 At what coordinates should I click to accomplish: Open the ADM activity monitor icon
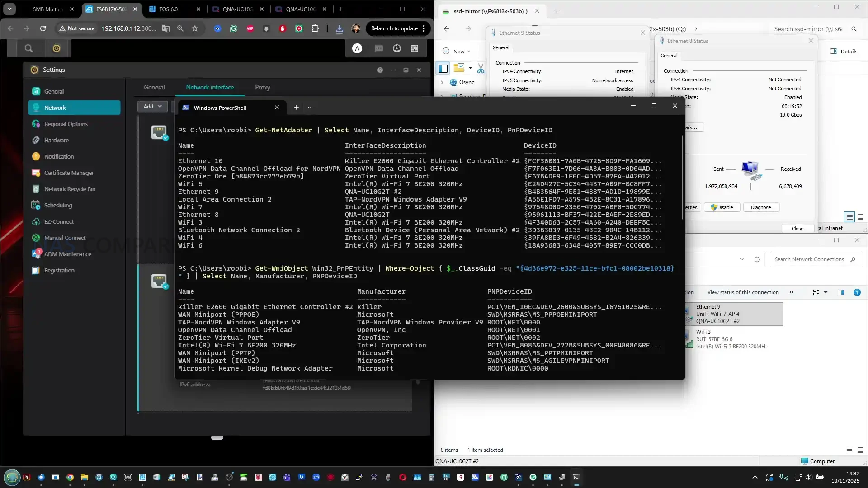(x=396, y=48)
